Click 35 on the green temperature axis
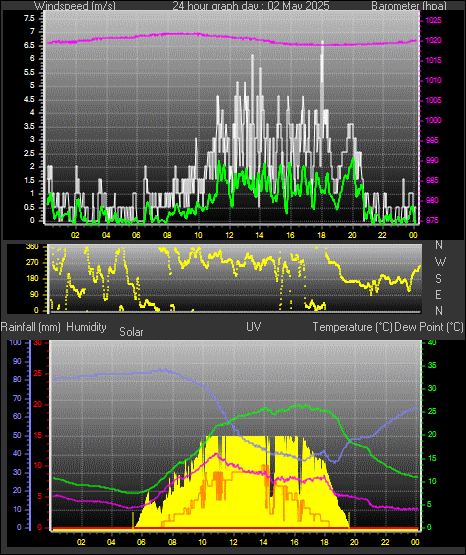466x555 pixels. click(432, 365)
